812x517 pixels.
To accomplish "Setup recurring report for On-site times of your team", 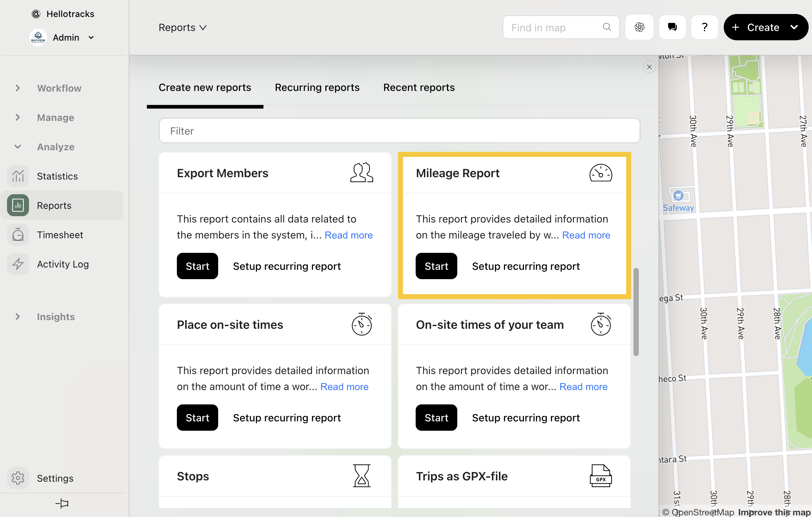I will pyautogui.click(x=526, y=417).
